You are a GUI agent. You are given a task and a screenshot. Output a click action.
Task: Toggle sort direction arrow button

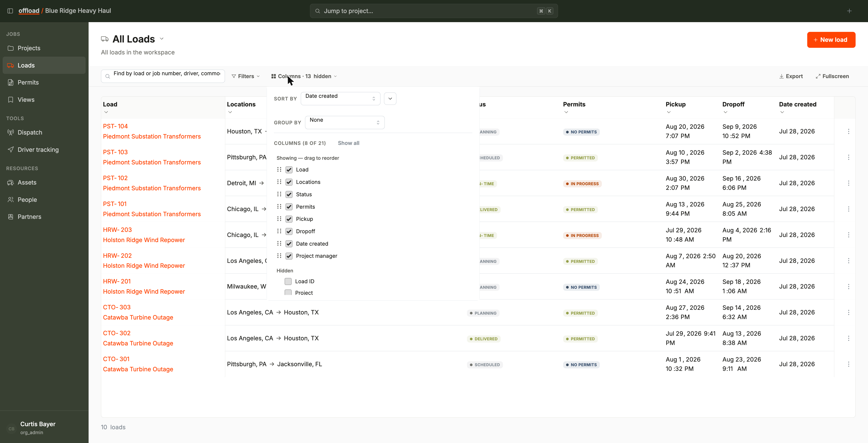[390, 99]
